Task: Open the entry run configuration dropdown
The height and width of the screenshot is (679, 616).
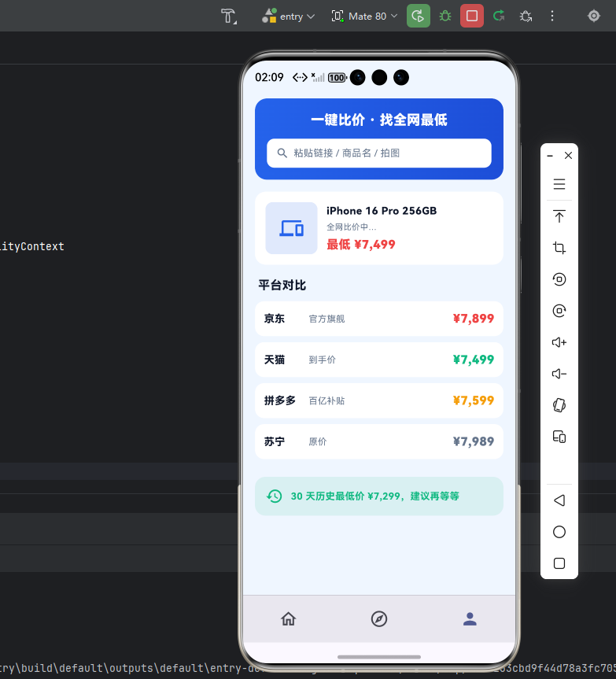Action: pos(288,17)
